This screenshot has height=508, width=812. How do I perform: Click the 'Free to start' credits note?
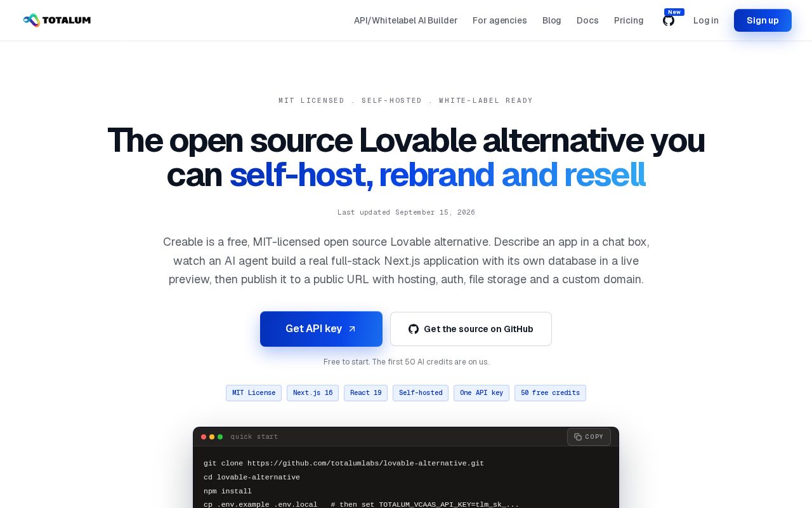pyautogui.click(x=406, y=362)
